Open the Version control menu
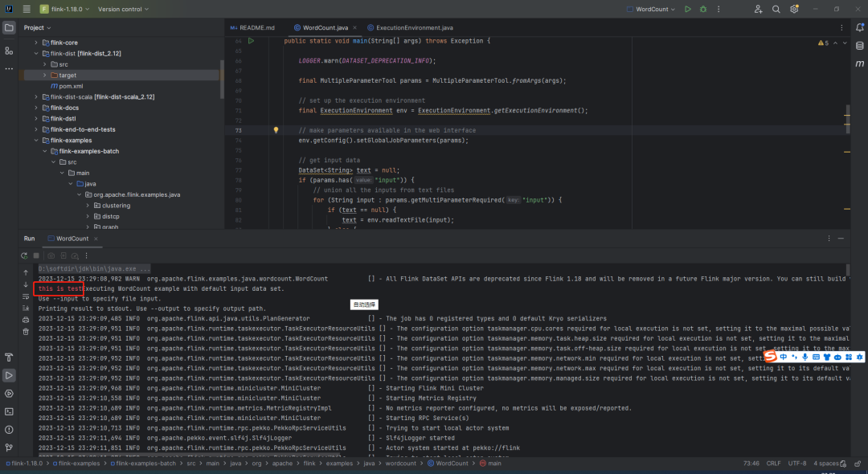This screenshot has height=474, width=868. 123,9
